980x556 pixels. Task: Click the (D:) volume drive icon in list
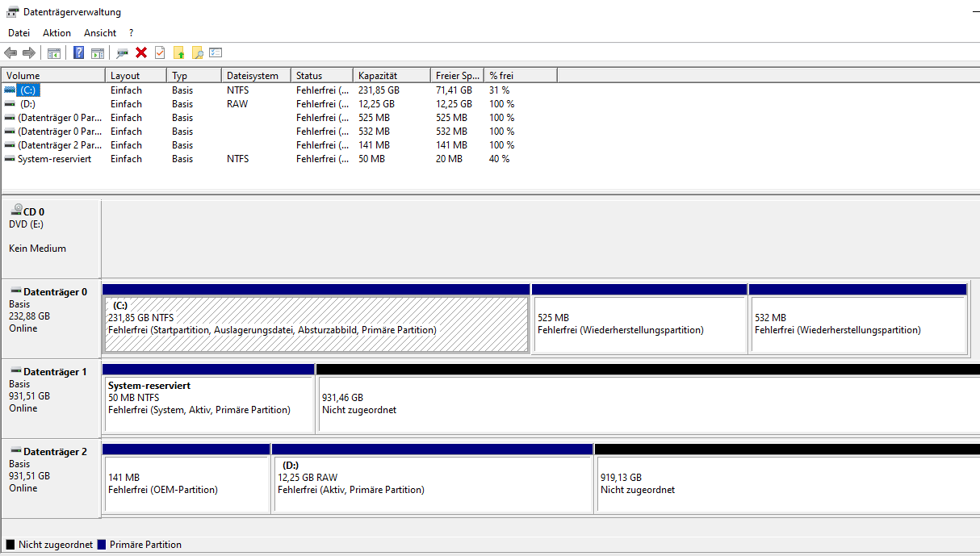10,103
